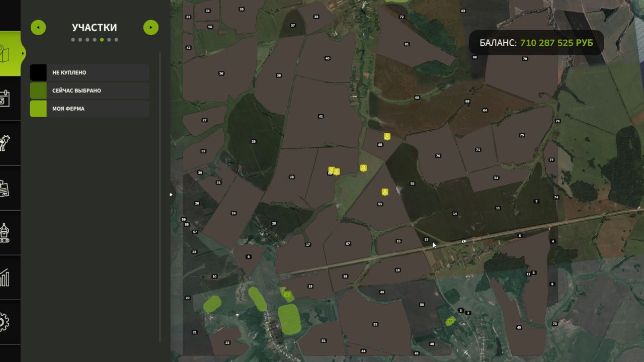The image size is (644, 362).
Task: Select the last page indicator dot
Action: tap(116, 40)
